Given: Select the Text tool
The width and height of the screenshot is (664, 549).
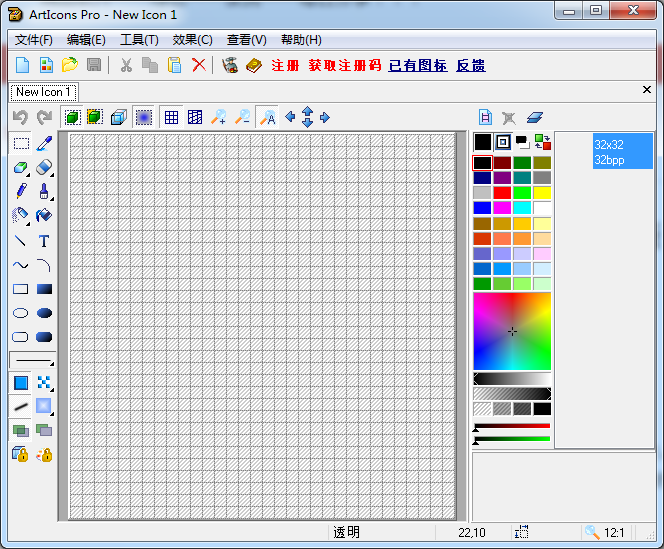Looking at the screenshot, I should [44, 241].
